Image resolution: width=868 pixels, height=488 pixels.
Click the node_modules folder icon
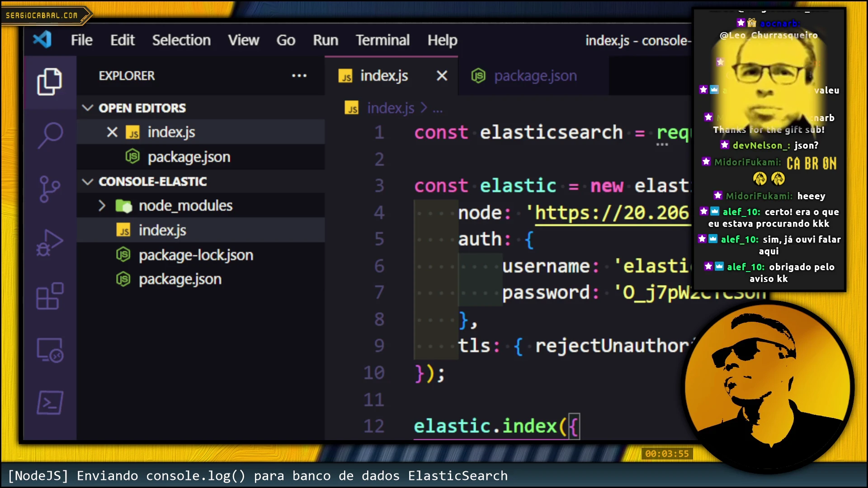[123, 206]
